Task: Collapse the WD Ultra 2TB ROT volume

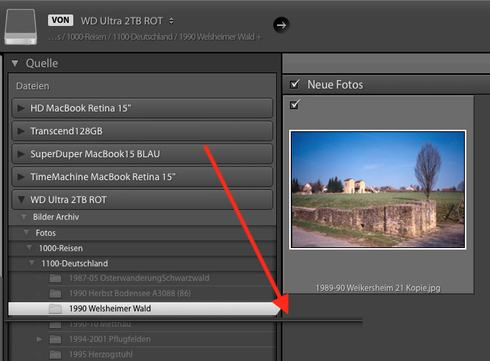Action: (x=21, y=200)
